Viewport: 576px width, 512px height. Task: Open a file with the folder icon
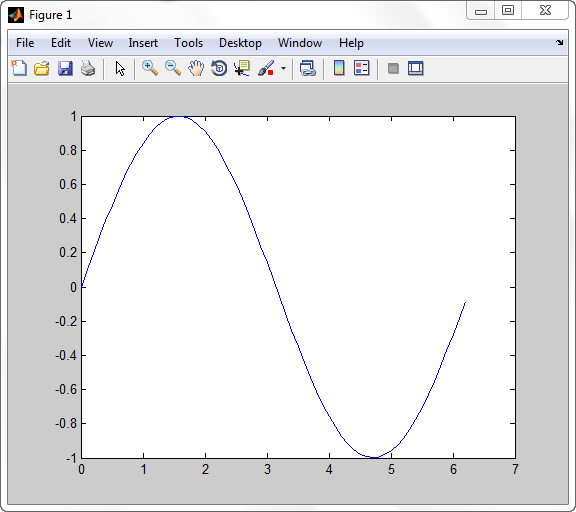(42, 68)
